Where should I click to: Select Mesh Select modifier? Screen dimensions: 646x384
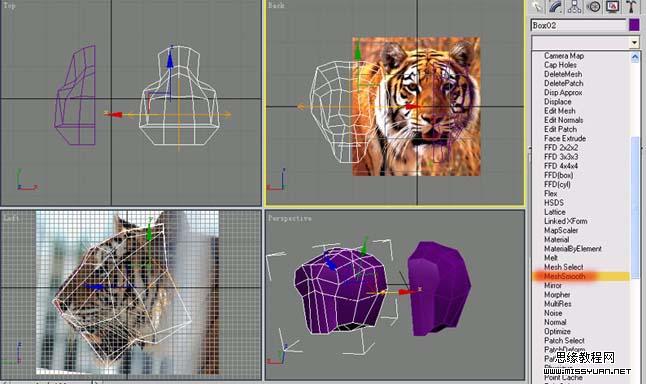pyautogui.click(x=563, y=267)
